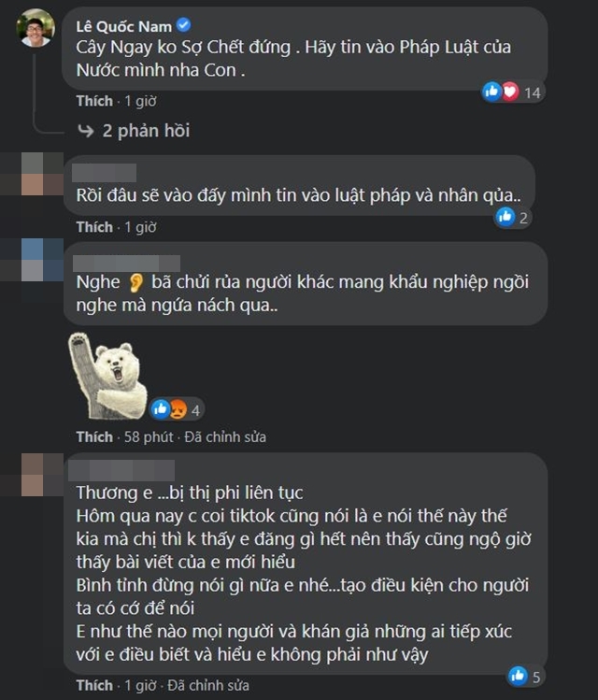Open Lê Quốc Nam's profile picture
598x700 pixels.
pos(36,28)
